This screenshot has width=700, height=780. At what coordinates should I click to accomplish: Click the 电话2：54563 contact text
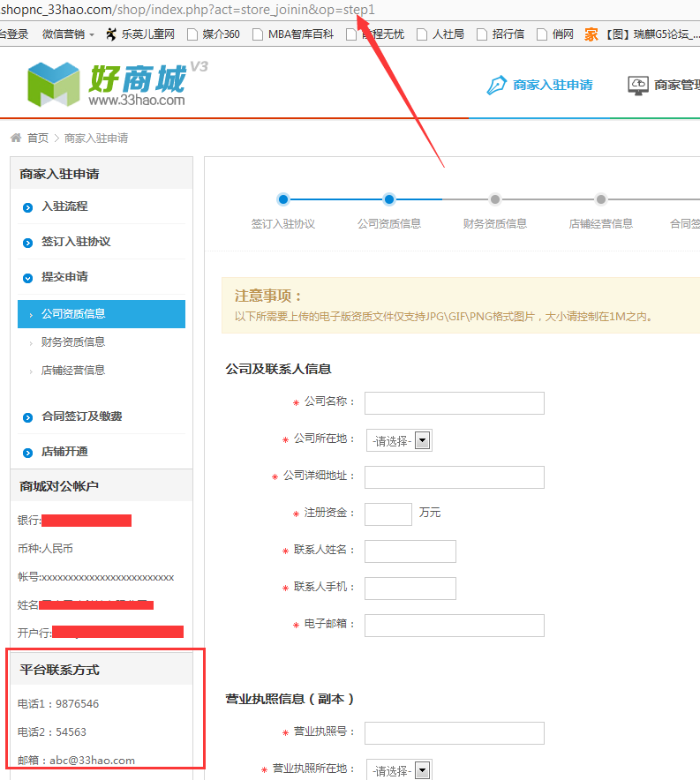52,732
